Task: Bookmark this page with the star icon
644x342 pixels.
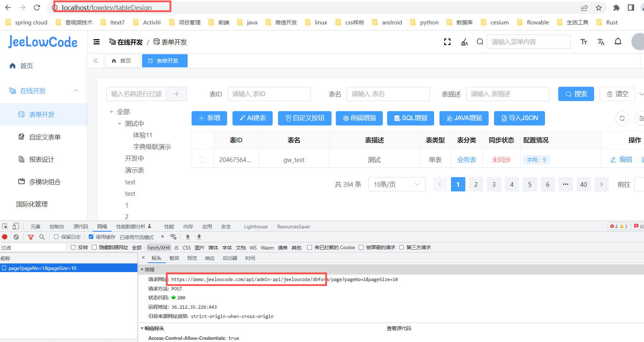Action: [x=598, y=8]
